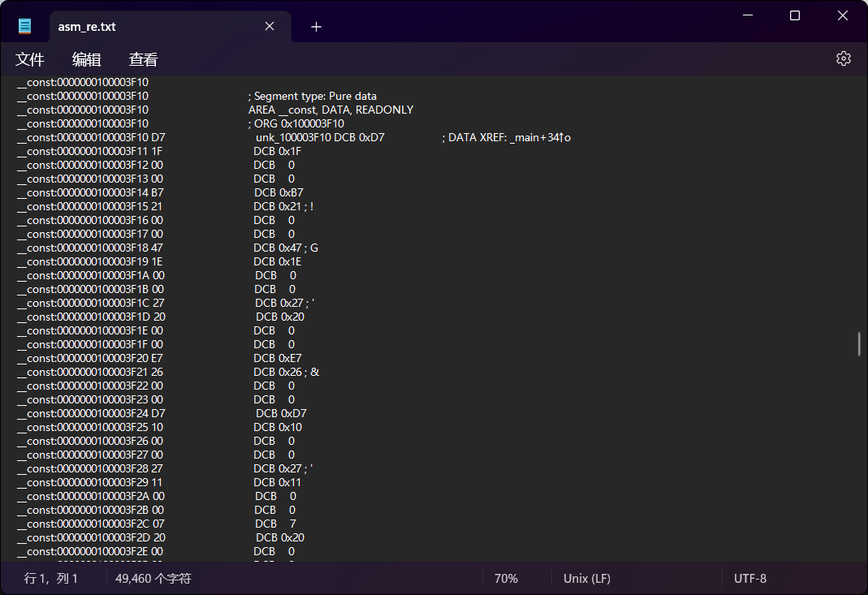Screen dimensions: 868x595
Task: Click address __const:0000000100003F1C 27
Action: tap(91, 303)
